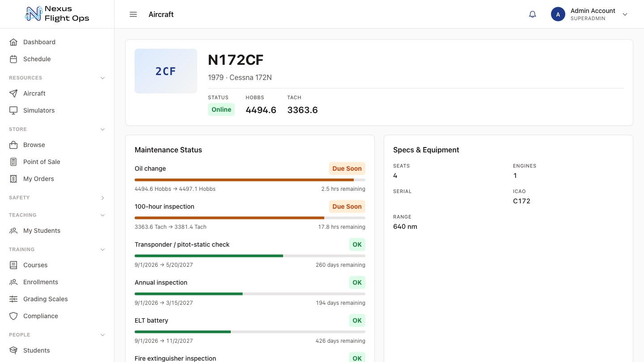Click the Compliance shield icon
The width and height of the screenshot is (644, 362).
(13, 316)
